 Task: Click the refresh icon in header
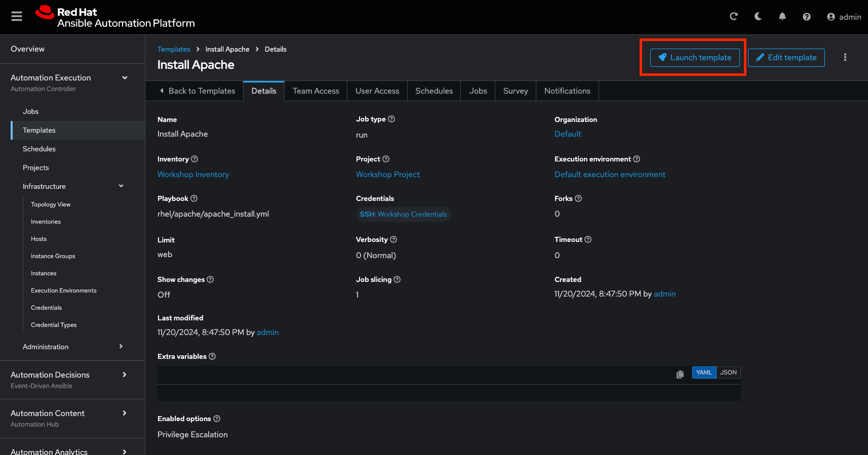pos(733,17)
